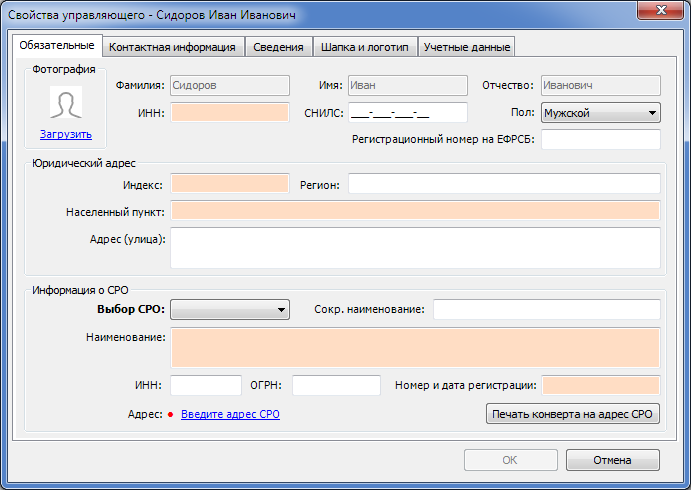
Task: Focus the ИНН field next to photo
Action: click(x=230, y=113)
